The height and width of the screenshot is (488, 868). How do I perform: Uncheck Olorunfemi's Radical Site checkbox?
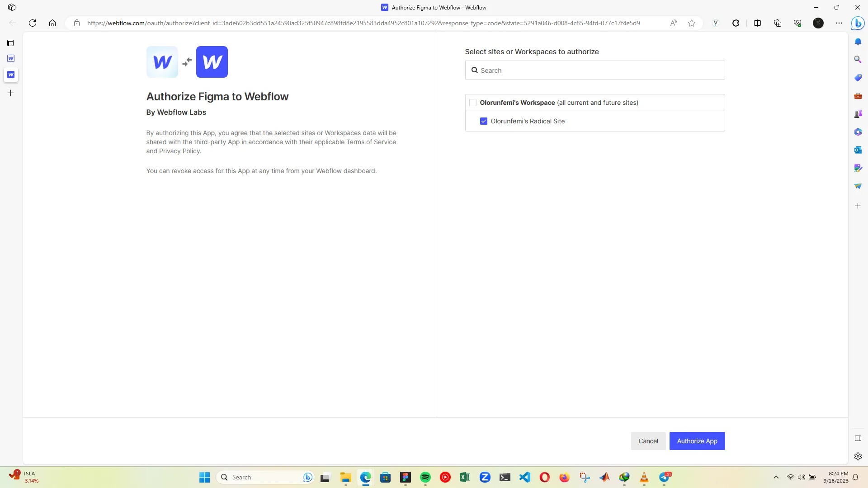coord(484,121)
